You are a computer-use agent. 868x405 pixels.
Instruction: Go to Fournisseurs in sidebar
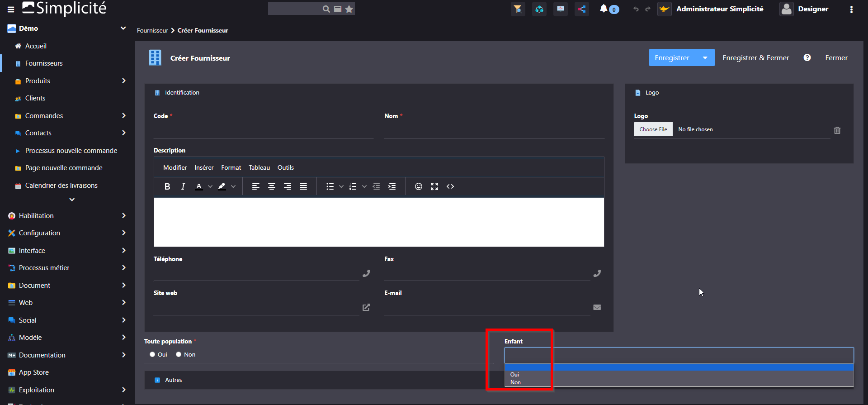point(44,63)
